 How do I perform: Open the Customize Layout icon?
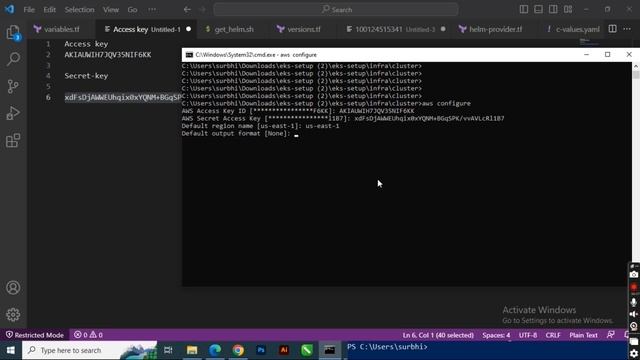coord(568,9)
